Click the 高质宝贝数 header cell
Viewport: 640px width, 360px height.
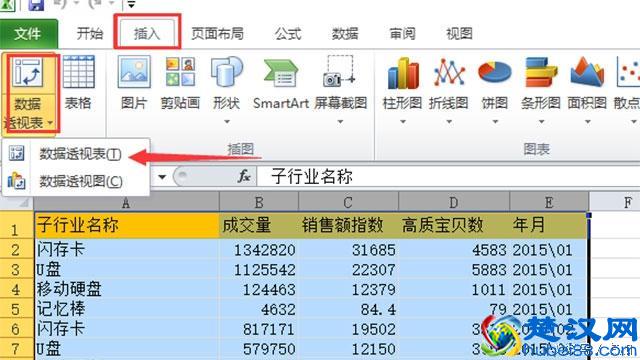click(x=454, y=225)
